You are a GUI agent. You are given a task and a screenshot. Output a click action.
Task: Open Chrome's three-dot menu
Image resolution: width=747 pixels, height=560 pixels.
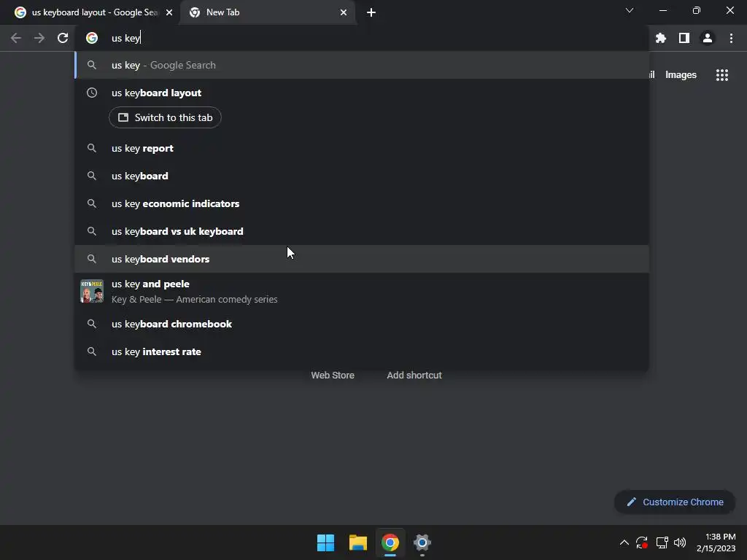pyautogui.click(x=731, y=38)
